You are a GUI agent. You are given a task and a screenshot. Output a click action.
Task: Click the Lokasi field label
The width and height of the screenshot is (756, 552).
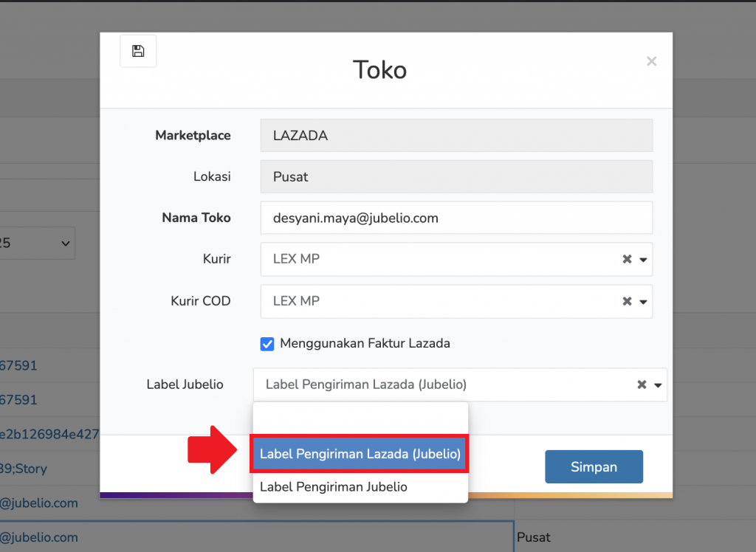click(212, 176)
